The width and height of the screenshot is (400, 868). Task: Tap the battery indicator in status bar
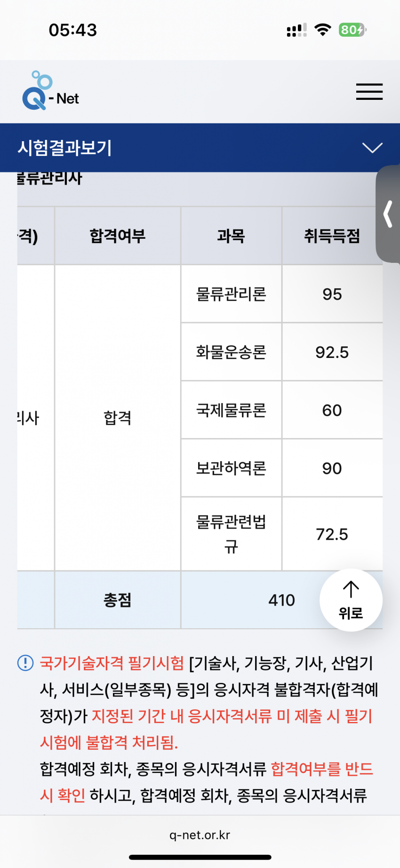pyautogui.click(x=352, y=30)
